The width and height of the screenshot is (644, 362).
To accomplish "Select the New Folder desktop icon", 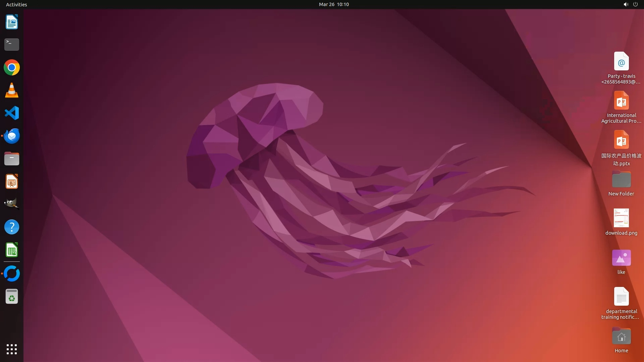I will pyautogui.click(x=621, y=180).
